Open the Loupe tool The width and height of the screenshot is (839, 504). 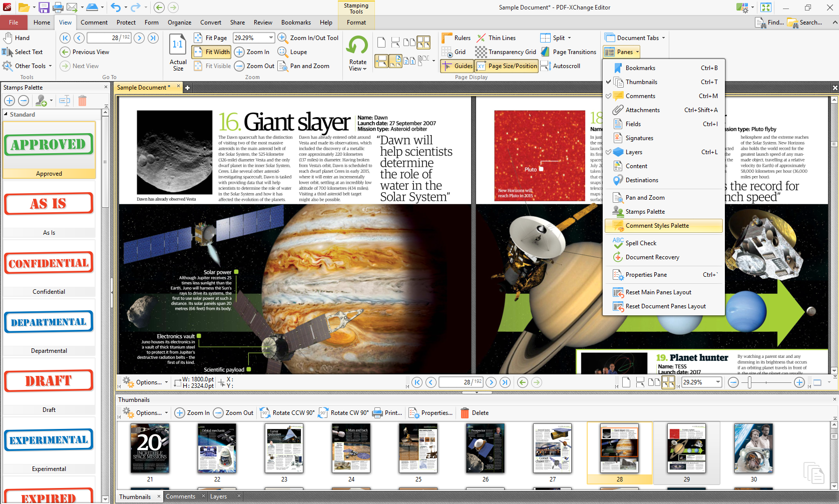click(292, 52)
